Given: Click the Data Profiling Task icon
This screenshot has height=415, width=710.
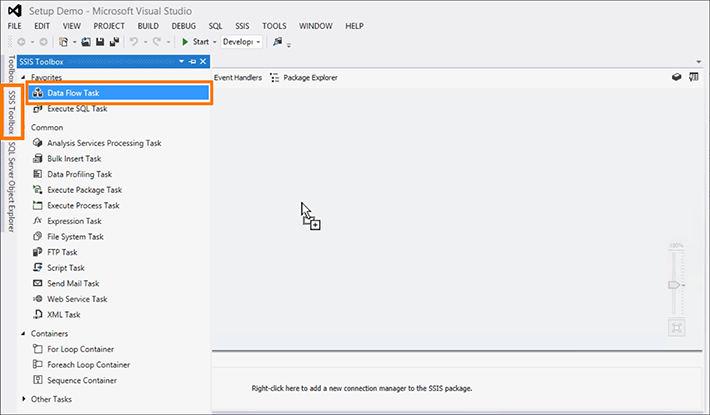Looking at the screenshot, I should [x=38, y=174].
